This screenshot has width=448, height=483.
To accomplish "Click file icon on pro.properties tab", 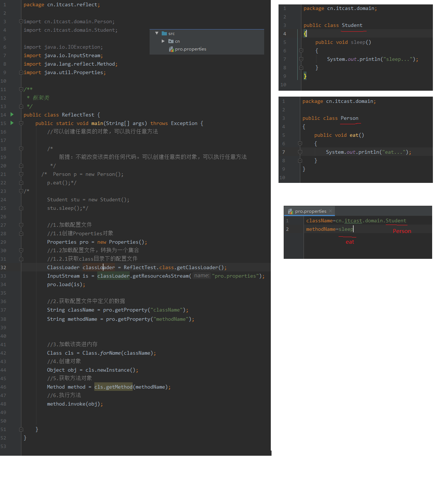I will (x=290, y=211).
